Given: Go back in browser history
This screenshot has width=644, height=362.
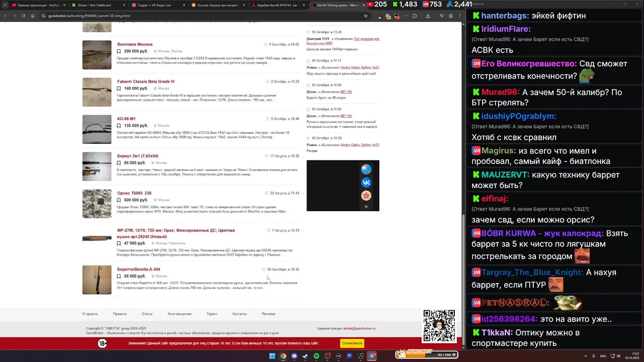Looking at the screenshot, I should click(5, 16).
